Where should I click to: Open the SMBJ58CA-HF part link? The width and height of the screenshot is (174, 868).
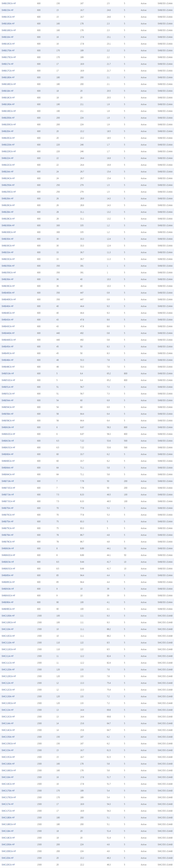click(8, 420)
